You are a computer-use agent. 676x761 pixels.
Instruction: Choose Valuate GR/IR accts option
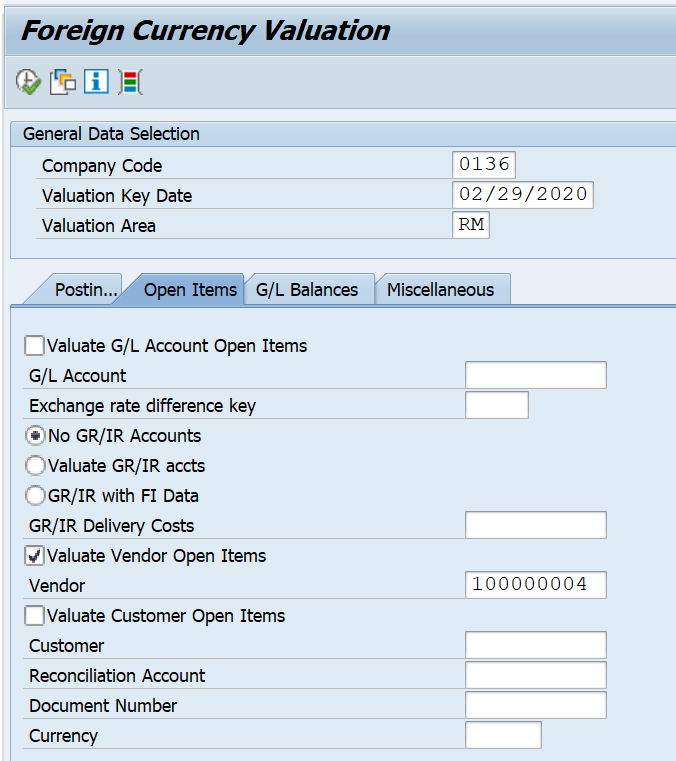pos(36,466)
